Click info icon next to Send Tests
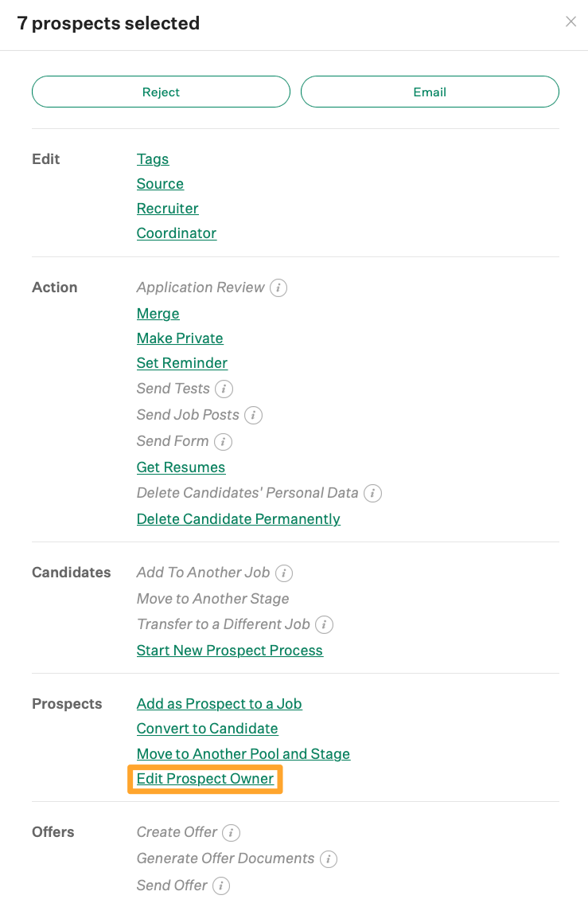Screen dimensions: 588x911 pyautogui.click(x=224, y=389)
